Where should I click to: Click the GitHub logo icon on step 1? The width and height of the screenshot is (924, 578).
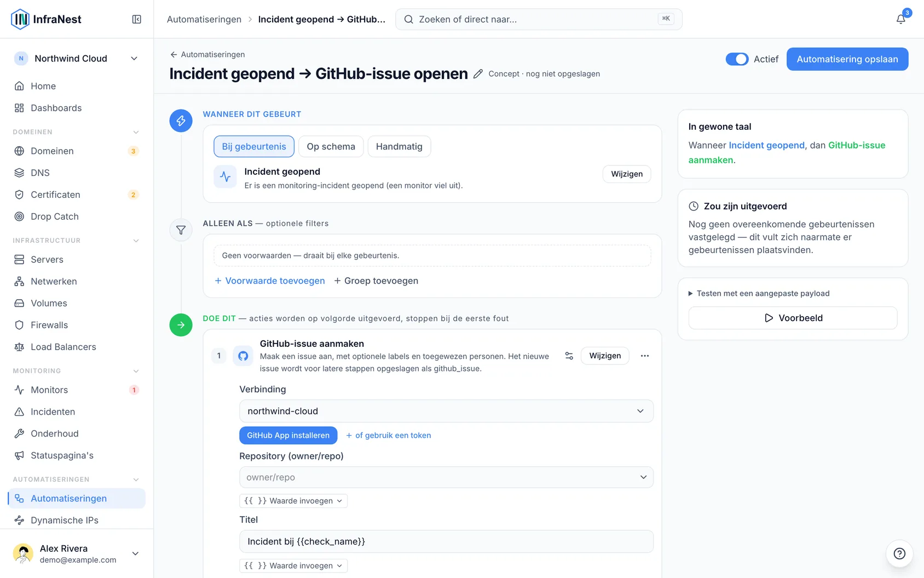(x=243, y=356)
